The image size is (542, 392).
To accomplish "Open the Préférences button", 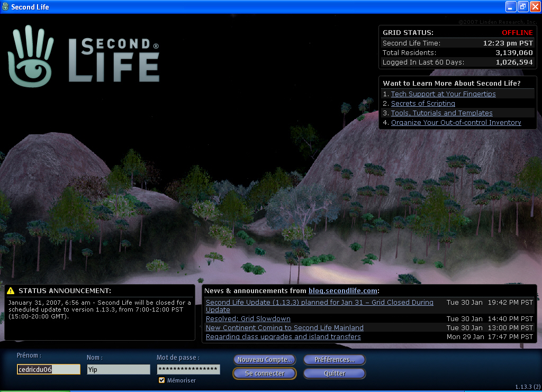I will [334, 360].
